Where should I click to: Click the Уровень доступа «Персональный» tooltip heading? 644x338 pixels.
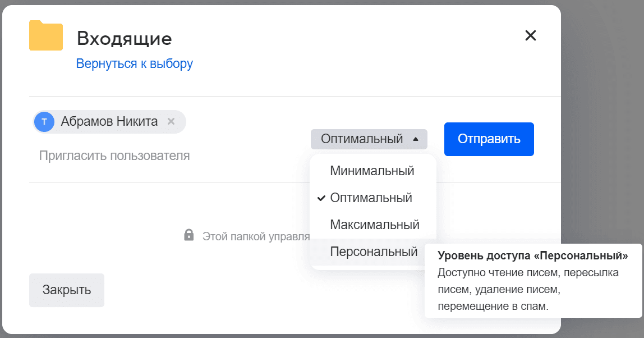pyautogui.click(x=533, y=256)
